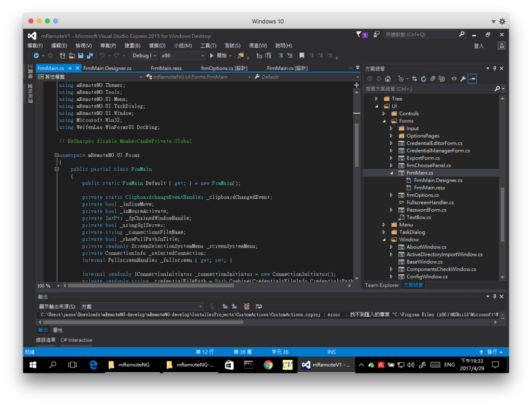This screenshot has width=532, height=406.
Task: Open the 偵錯(D) menu
Action: pos(157,46)
